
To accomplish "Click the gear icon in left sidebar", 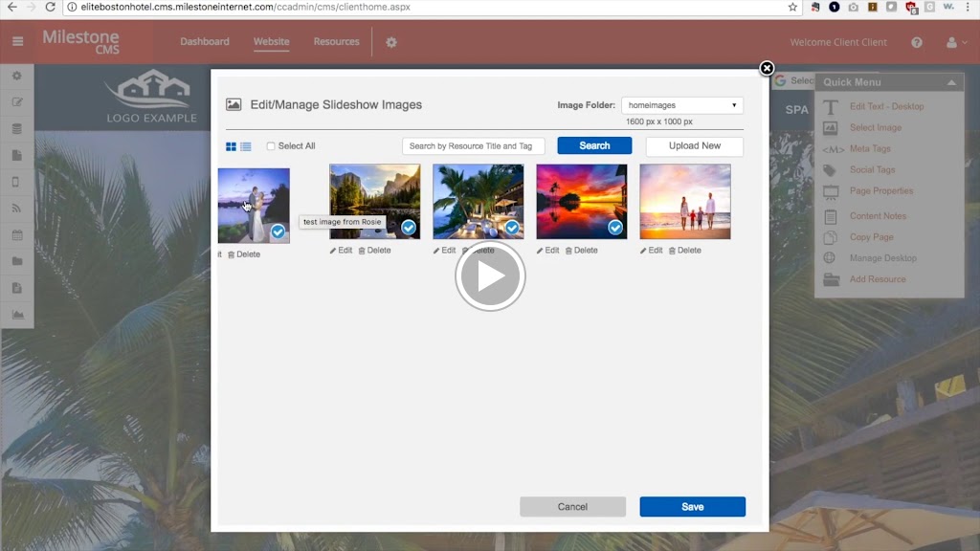I will (x=17, y=76).
